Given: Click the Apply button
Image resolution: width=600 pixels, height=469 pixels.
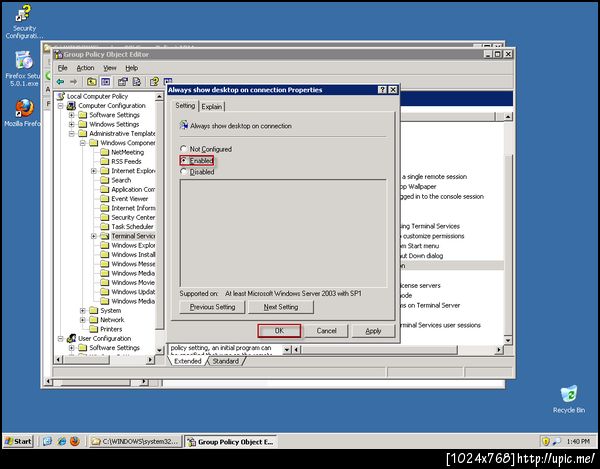Looking at the screenshot, I should pos(373,331).
